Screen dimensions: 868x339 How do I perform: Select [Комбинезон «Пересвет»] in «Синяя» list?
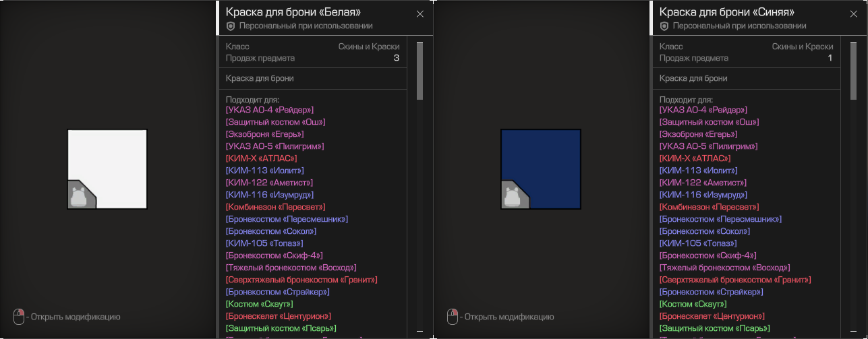click(710, 207)
